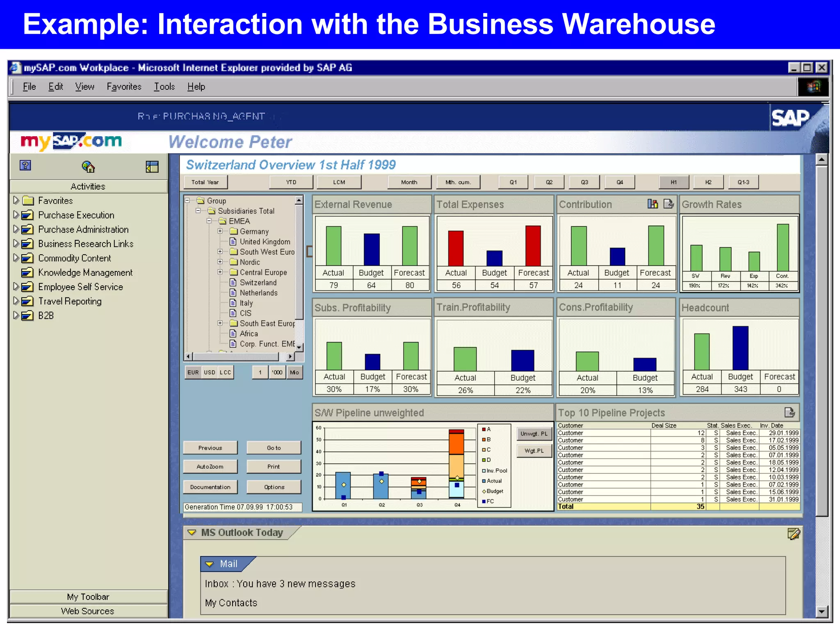Screen dimensions: 840x630
Task: Open the Help menu
Action: [196, 87]
